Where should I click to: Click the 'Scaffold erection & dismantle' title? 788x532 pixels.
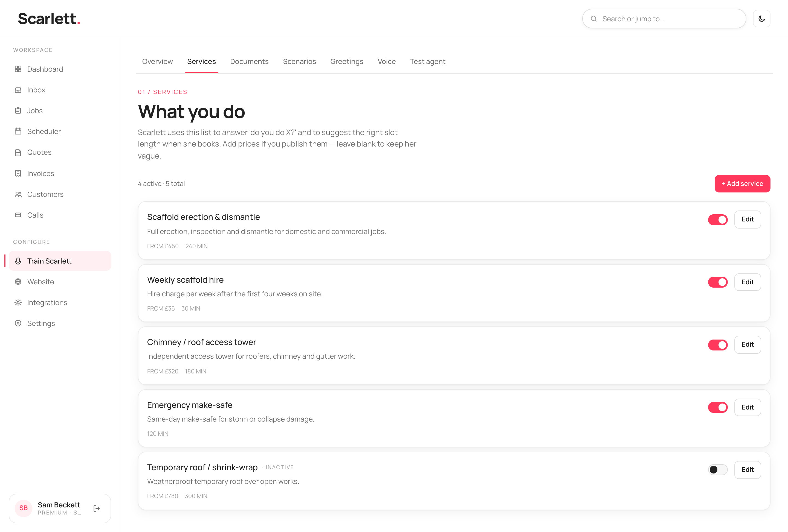pyautogui.click(x=204, y=217)
